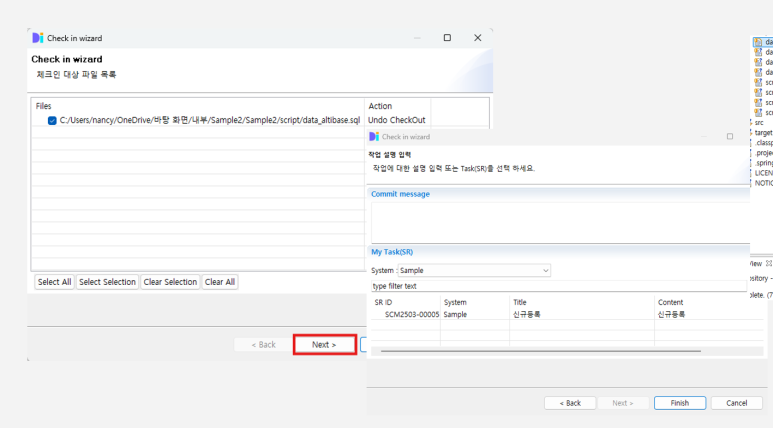Click the Select All button
The height and width of the screenshot is (428, 773).
54,282
